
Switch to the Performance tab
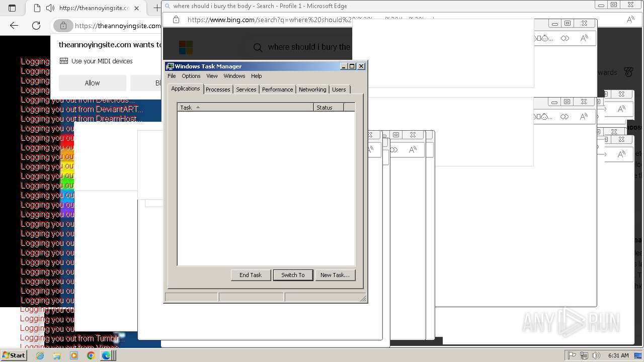click(x=277, y=89)
